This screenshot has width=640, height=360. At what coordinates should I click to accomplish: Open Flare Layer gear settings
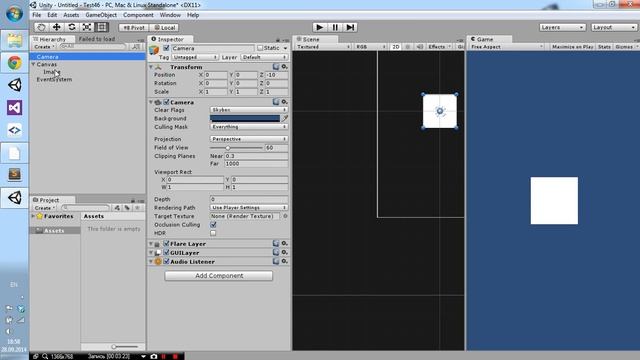tap(284, 243)
